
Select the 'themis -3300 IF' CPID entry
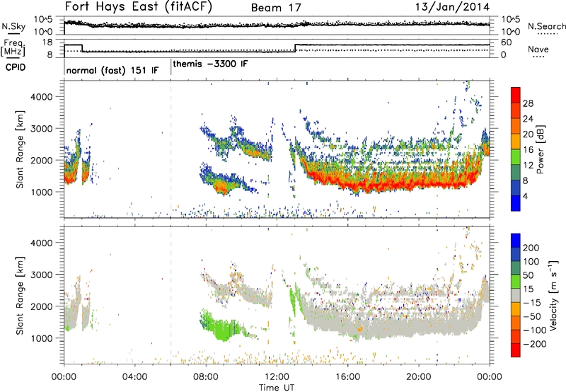coord(210,64)
